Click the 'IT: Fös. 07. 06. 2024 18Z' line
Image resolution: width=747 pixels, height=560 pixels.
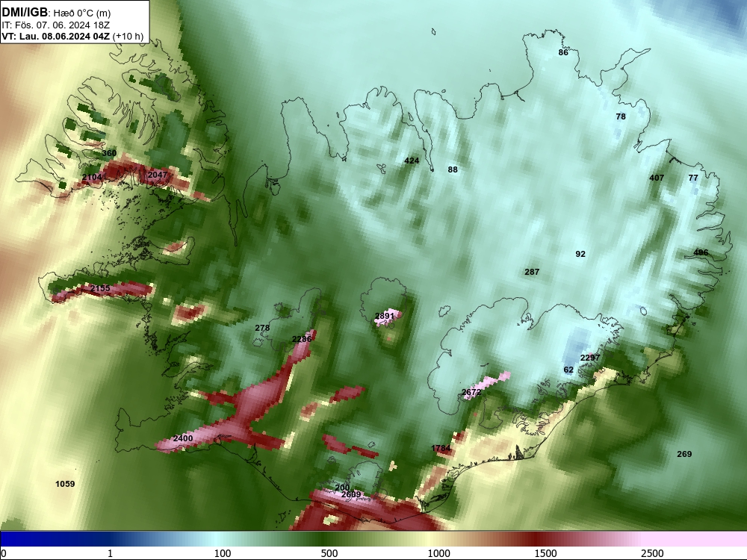click(x=55, y=25)
